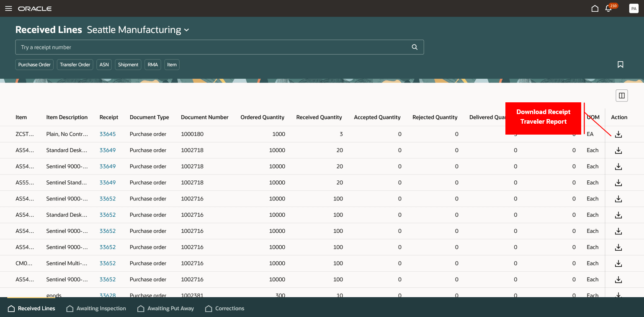
Task: Select the Shipment filter chip
Action: click(x=128, y=65)
